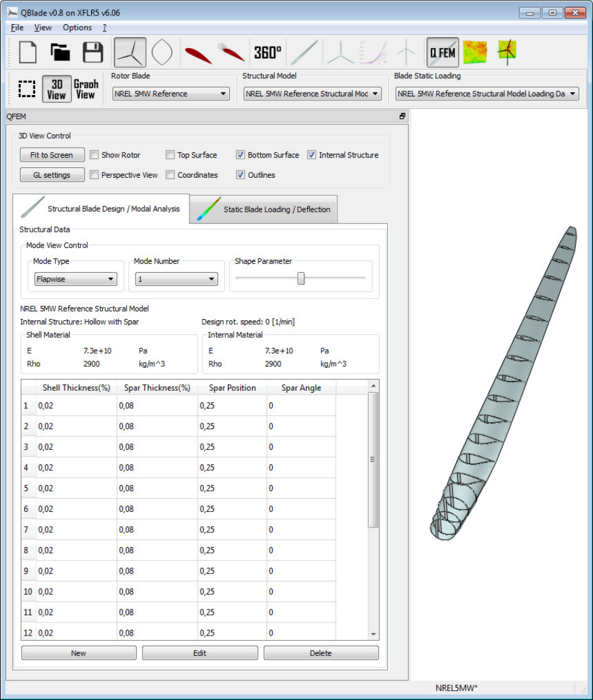Click the Fit to Screen button
This screenshot has height=700, width=593.
tap(52, 155)
